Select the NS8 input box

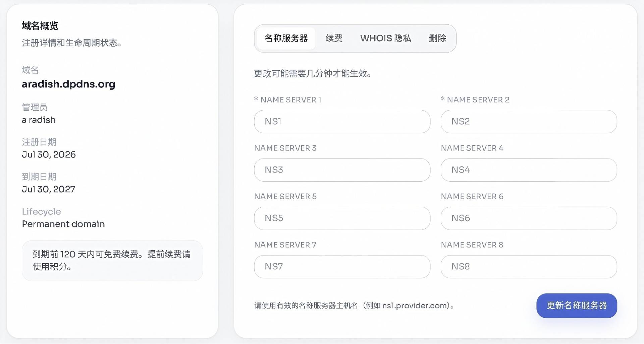click(x=529, y=267)
